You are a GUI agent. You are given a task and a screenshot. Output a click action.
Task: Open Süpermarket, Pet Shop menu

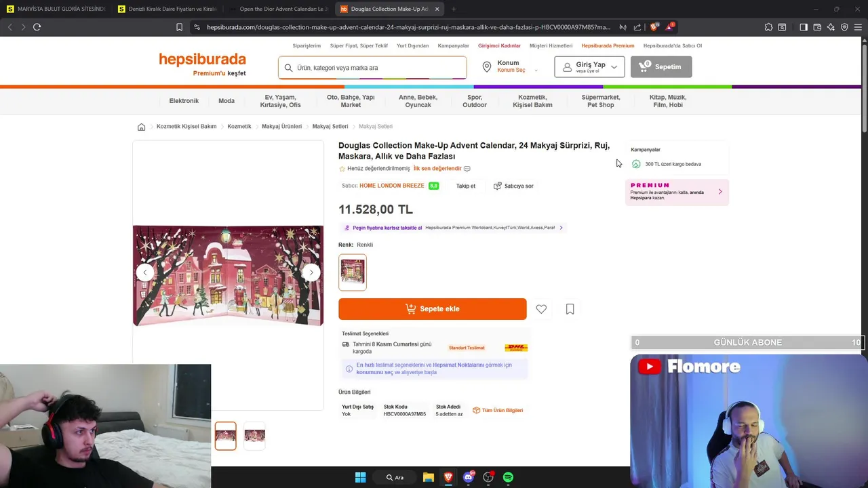(x=601, y=101)
